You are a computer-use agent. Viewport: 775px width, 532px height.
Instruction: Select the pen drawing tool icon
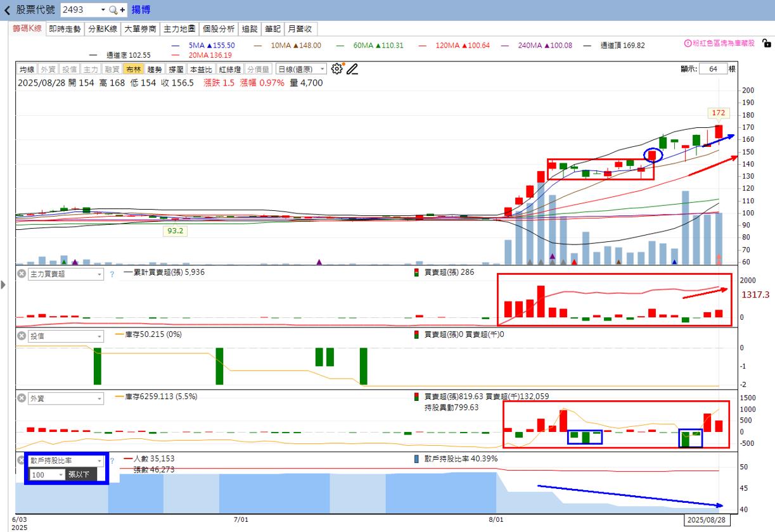coord(352,69)
